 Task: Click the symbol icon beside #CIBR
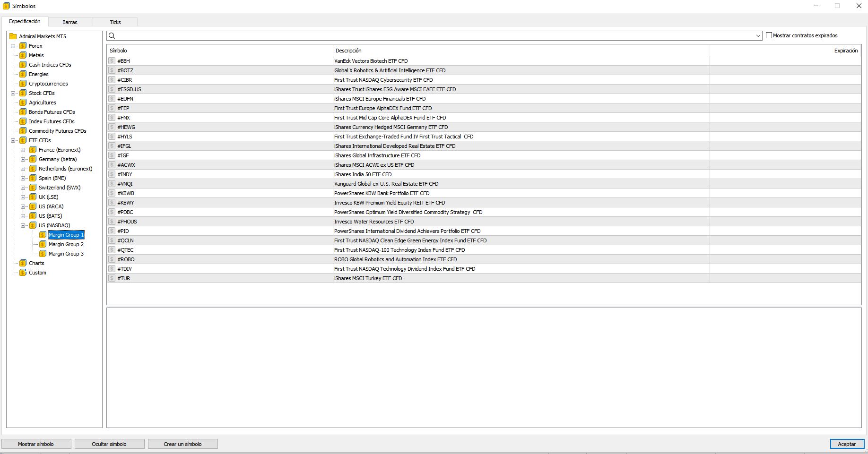coord(112,80)
